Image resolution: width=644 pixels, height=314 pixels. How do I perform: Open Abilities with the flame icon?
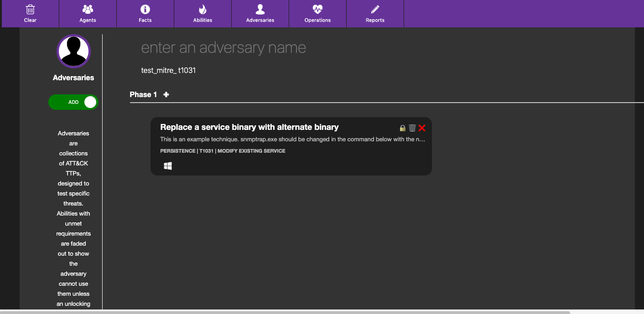coord(203,14)
